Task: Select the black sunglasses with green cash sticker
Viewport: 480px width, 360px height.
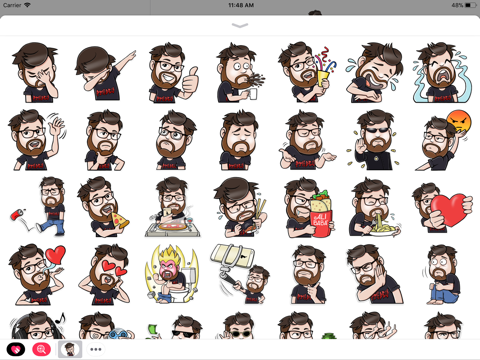Action: click(x=174, y=327)
